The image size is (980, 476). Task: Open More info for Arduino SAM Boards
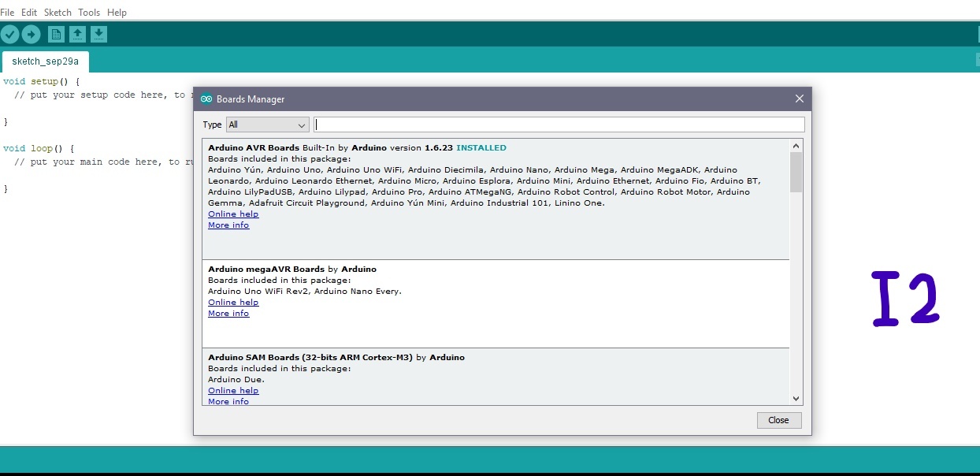pyautogui.click(x=228, y=401)
